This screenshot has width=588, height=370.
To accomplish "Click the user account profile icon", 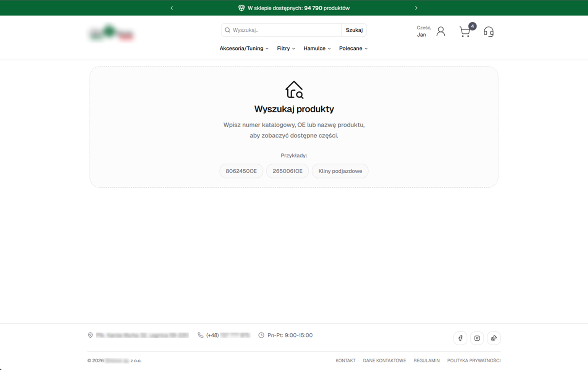I will point(441,31).
